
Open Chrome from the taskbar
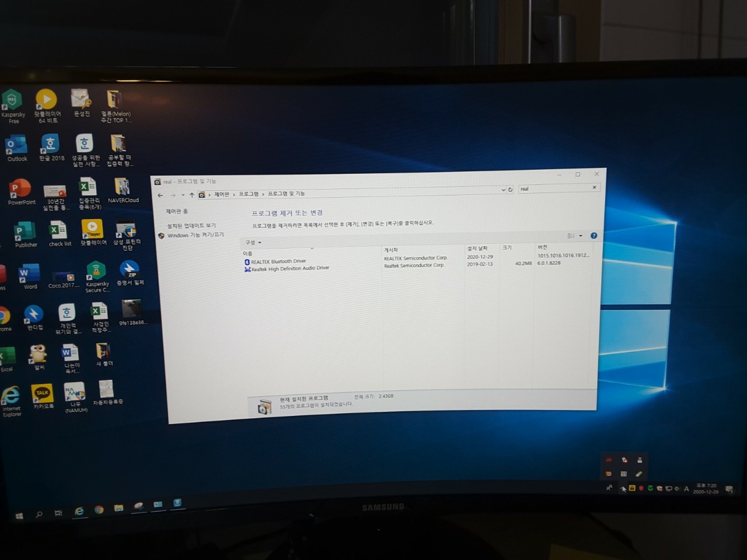99,510
